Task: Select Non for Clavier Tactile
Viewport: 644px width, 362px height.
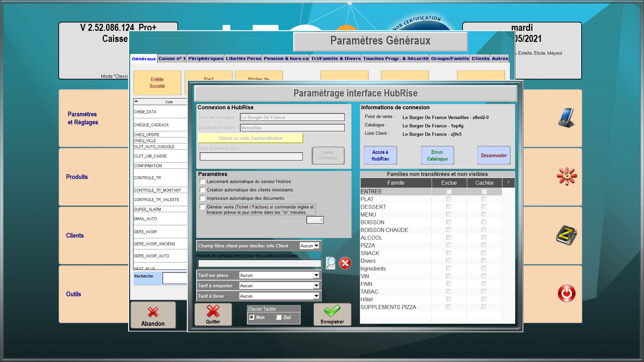Action: click(x=252, y=317)
